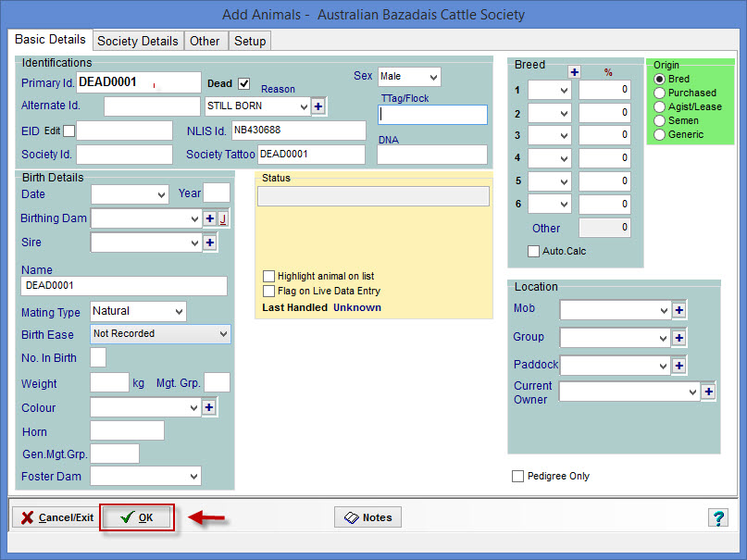Open Breed row 3 dropdown
The height and width of the screenshot is (560, 747).
549,135
